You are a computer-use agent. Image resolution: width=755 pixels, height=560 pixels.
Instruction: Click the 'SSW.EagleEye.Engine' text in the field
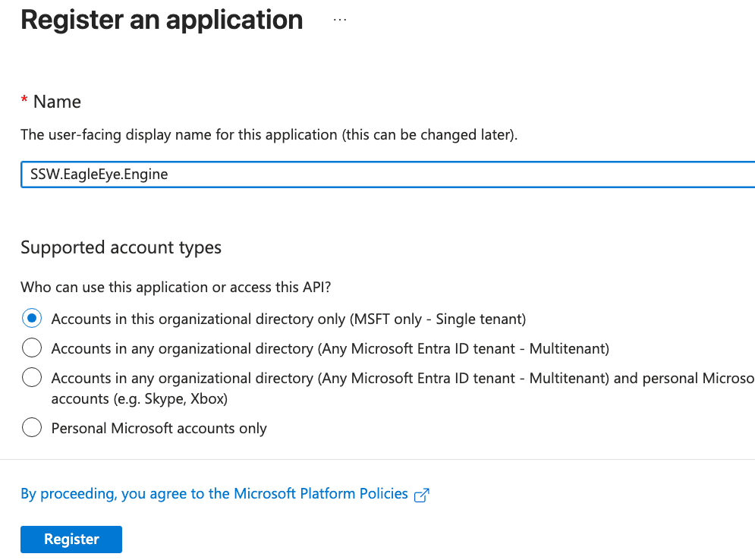click(99, 174)
